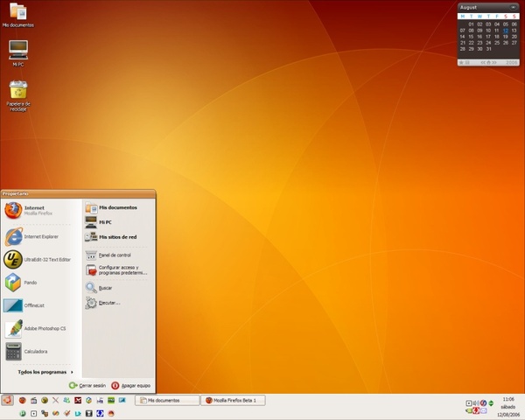Click calendar home icon to return today
Screen dimensions: 525x420
pyautogui.click(x=488, y=62)
